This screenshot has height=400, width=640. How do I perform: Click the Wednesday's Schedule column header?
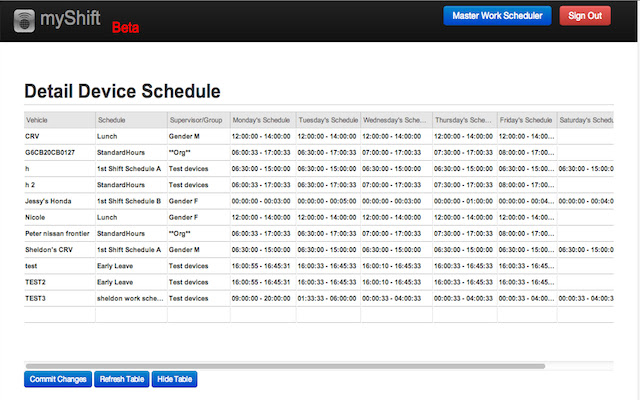pos(396,120)
